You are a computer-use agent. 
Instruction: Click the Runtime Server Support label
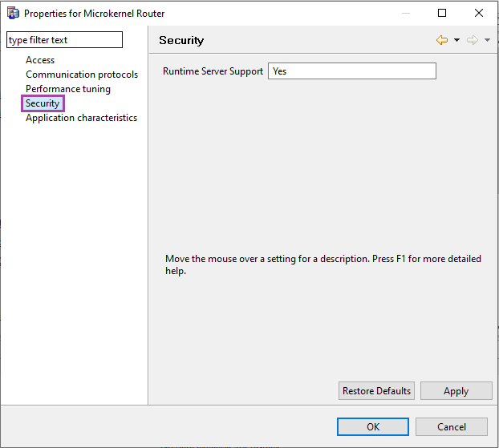(213, 71)
